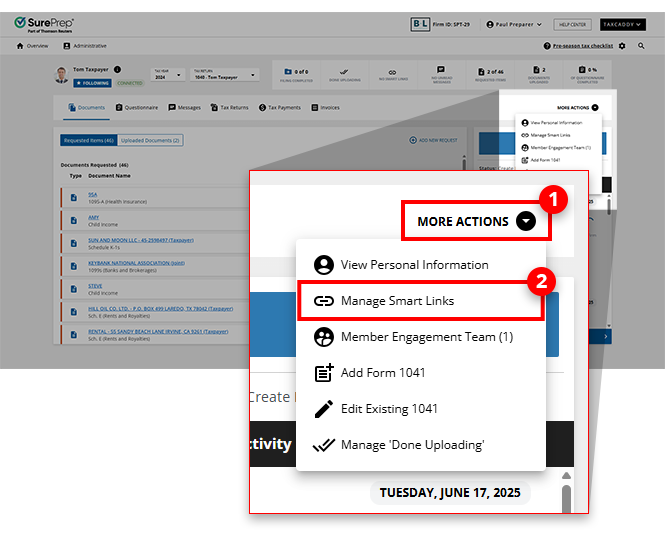
Task: Click the info icon beside Tom Taxpayer
Action: tap(117, 69)
